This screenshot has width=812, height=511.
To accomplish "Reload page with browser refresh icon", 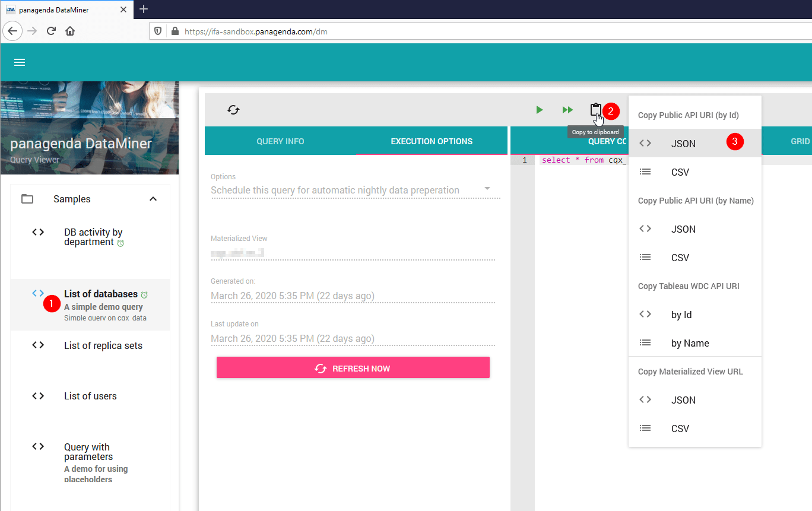I will (51, 31).
